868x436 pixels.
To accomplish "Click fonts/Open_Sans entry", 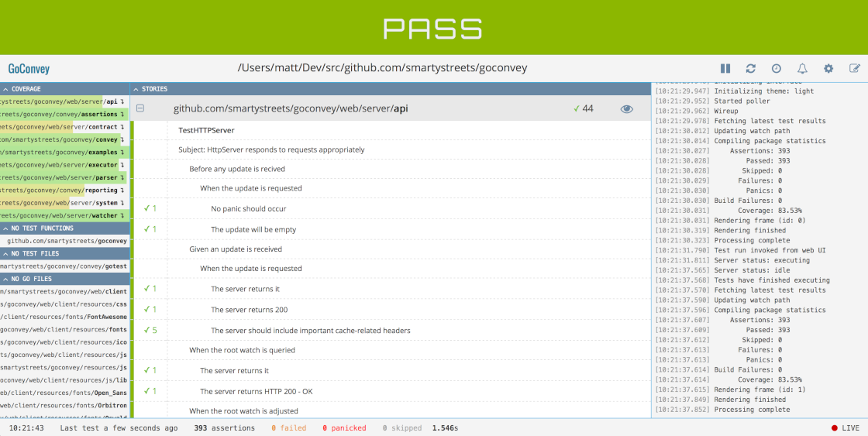I will coord(64,393).
